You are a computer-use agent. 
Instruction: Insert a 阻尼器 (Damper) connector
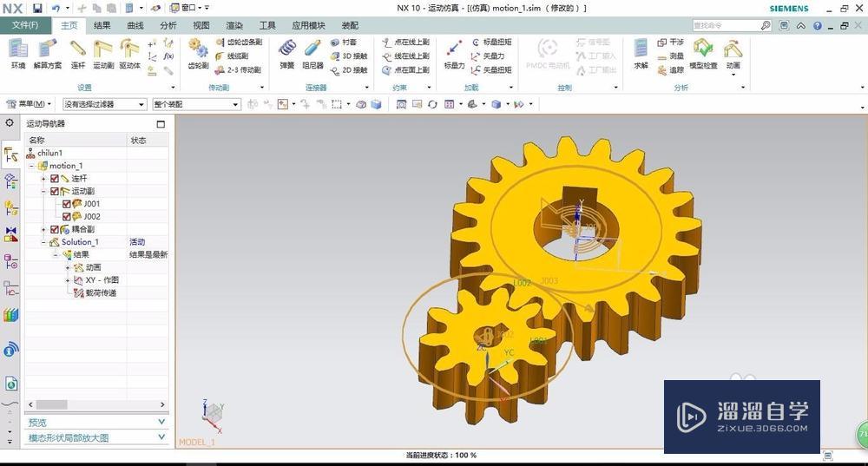312,54
